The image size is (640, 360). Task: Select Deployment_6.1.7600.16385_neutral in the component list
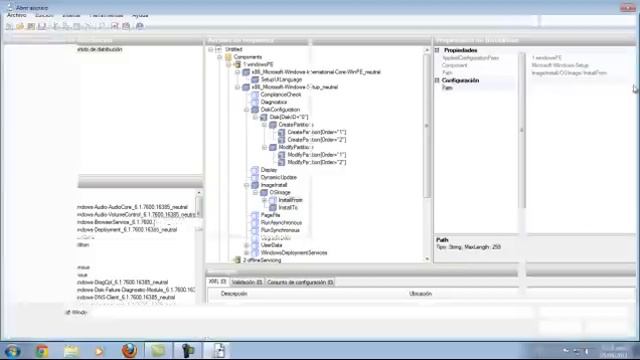point(127,230)
